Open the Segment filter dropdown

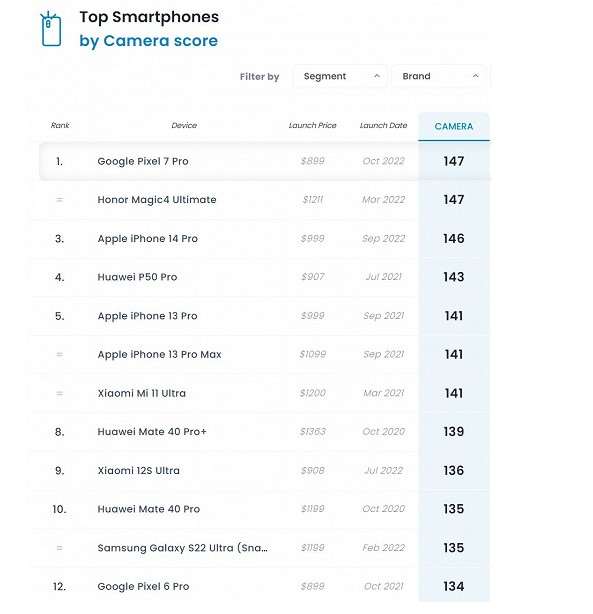[x=340, y=76]
